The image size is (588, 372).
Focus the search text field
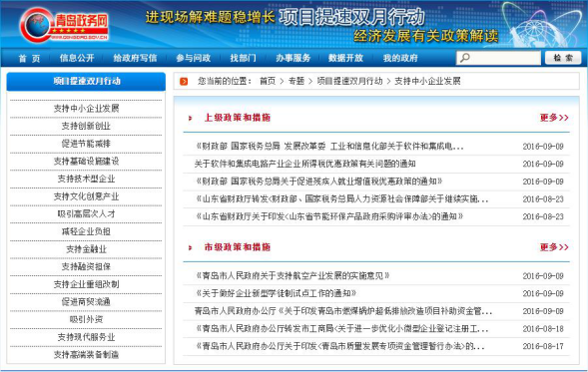tap(498, 58)
